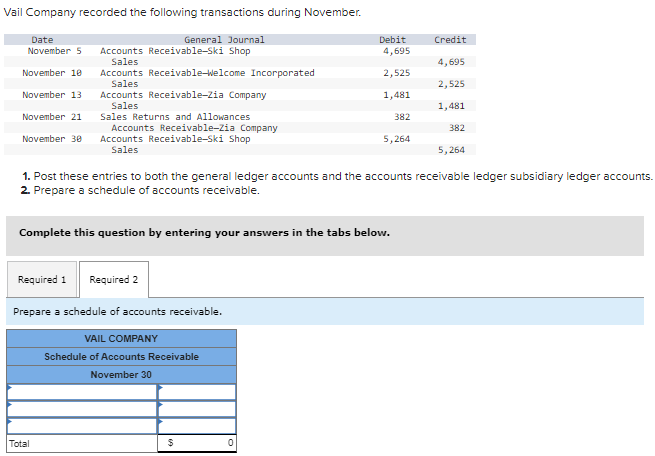The height and width of the screenshot is (456, 655).
Task: Click the 382 debit amount
Action: 402,117
